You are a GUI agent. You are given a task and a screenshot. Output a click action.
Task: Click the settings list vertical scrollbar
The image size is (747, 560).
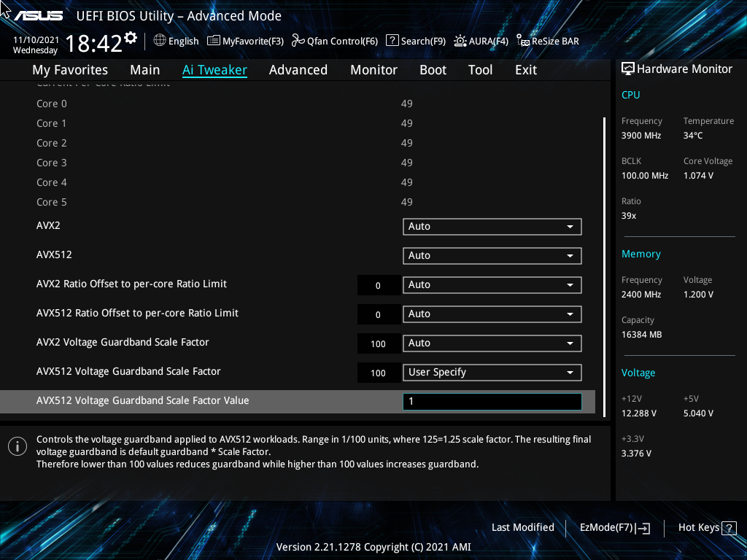[604, 267]
